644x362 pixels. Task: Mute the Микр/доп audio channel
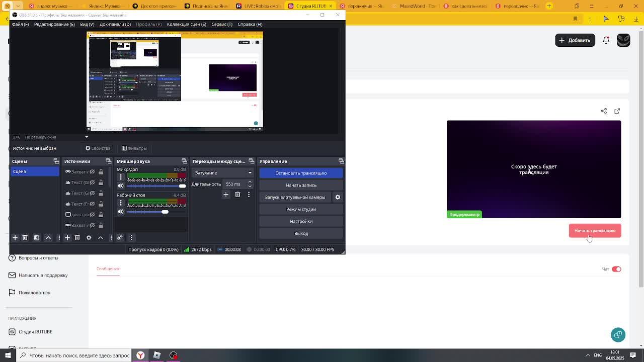tap(121, 186)
